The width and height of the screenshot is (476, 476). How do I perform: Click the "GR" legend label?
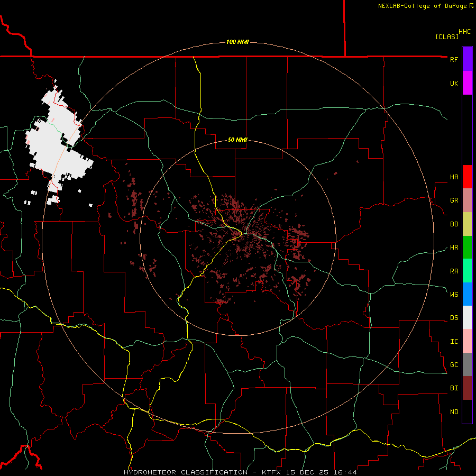(x=454, y=200)
